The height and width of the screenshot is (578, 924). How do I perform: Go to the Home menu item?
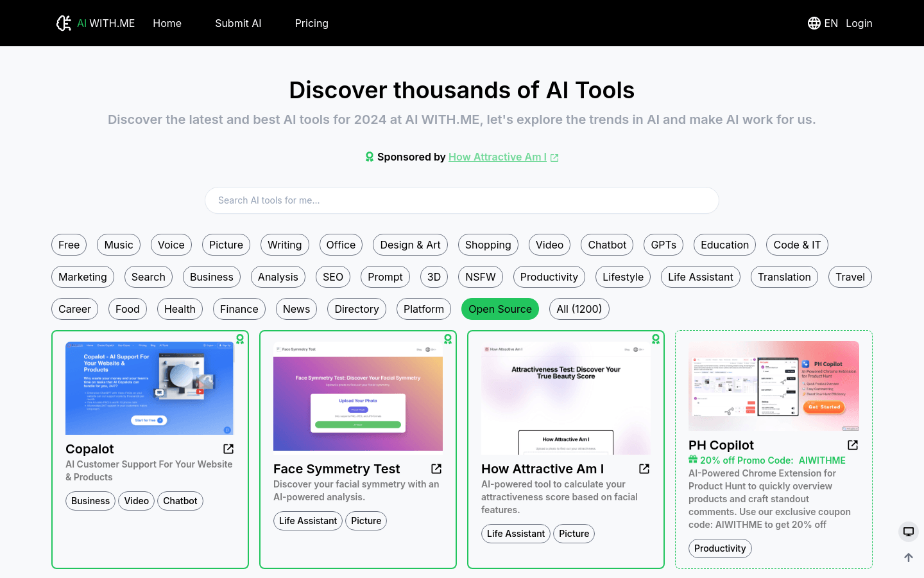point(167,23)
